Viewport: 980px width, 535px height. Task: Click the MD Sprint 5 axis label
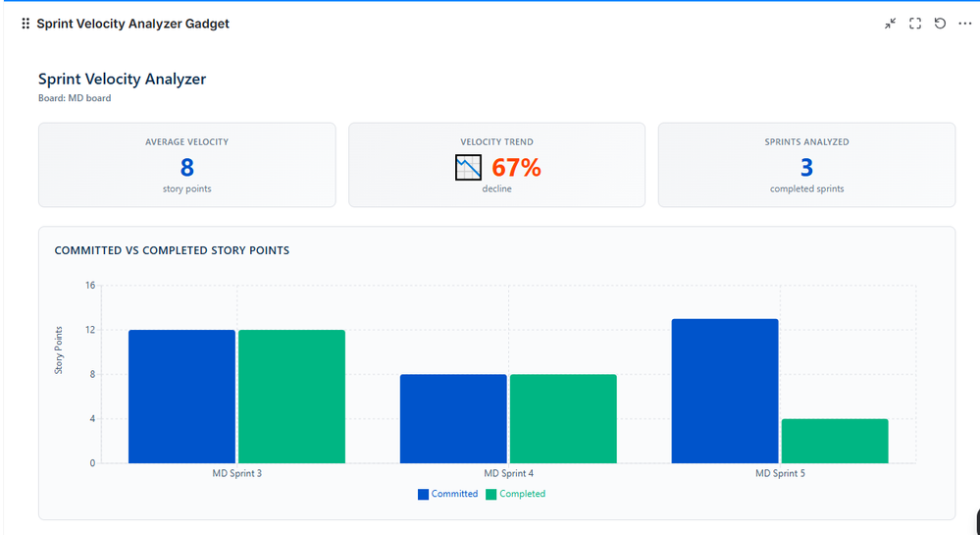coord(780,474)
